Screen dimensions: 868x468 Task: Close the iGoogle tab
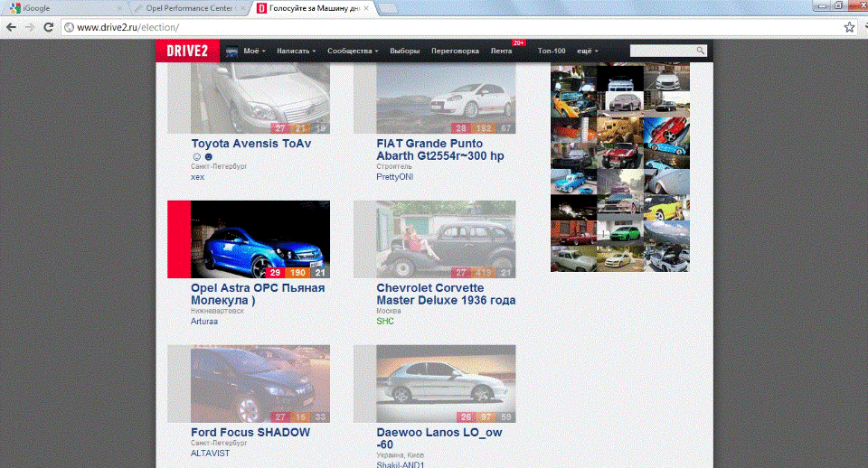click(119, 8)
